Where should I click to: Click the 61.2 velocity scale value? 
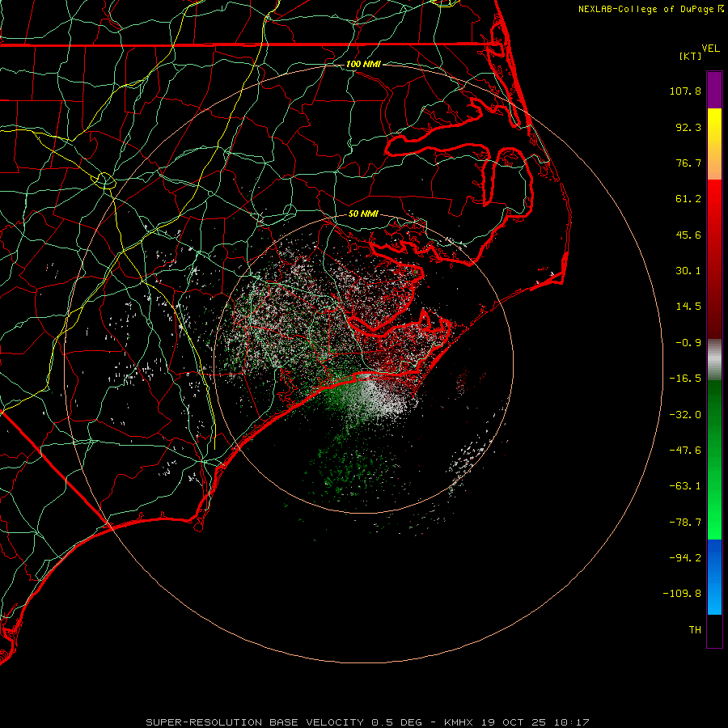tap(688, 199)
